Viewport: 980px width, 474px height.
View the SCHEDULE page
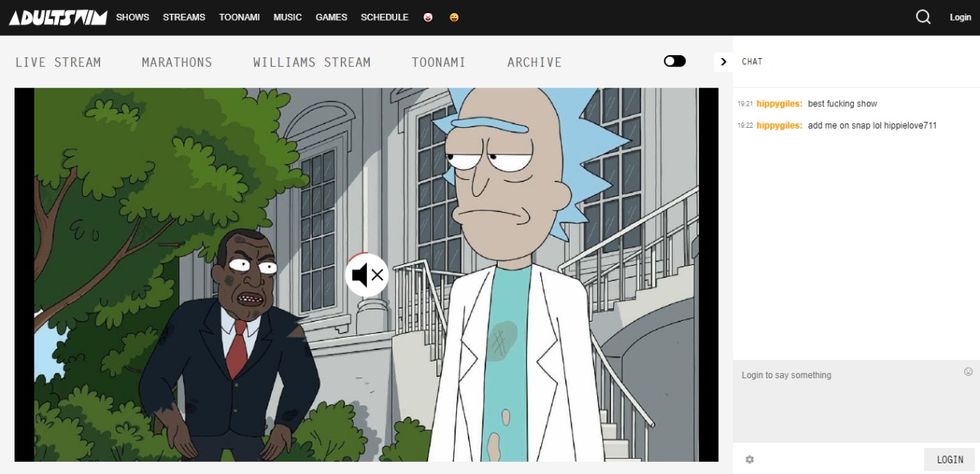tap(384, 17)
